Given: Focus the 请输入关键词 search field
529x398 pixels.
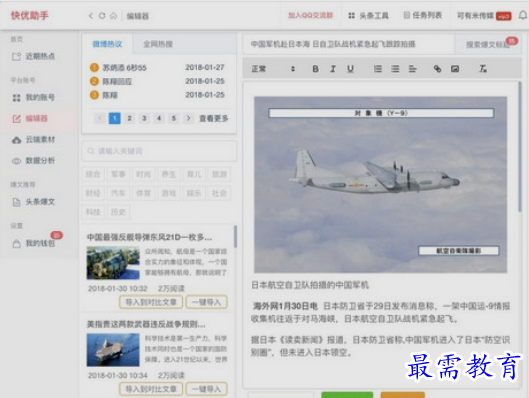Looking at the screenshot, I should tap(159, 151).
